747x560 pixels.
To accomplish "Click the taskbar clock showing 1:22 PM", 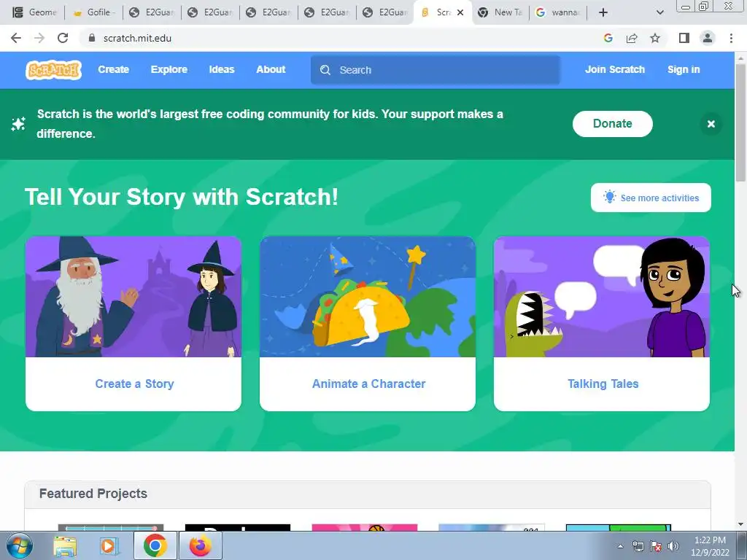I will tap(710, 540).
